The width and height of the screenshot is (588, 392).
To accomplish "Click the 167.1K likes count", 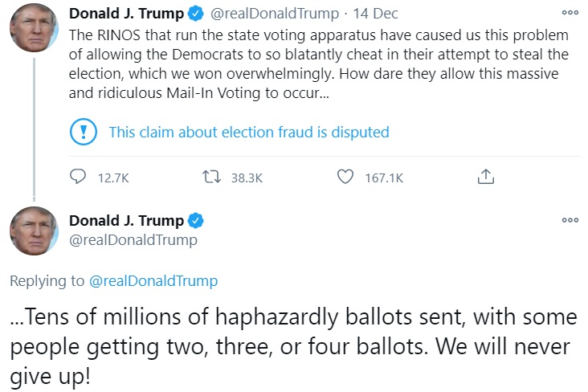I will click(x=384, y=178).
